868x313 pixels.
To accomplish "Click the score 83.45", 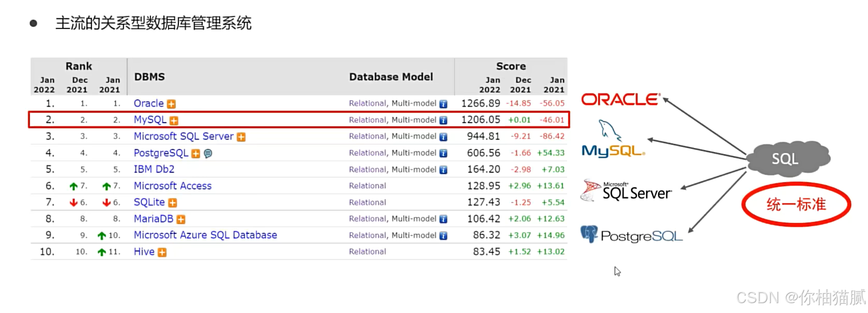I will 486,252.
